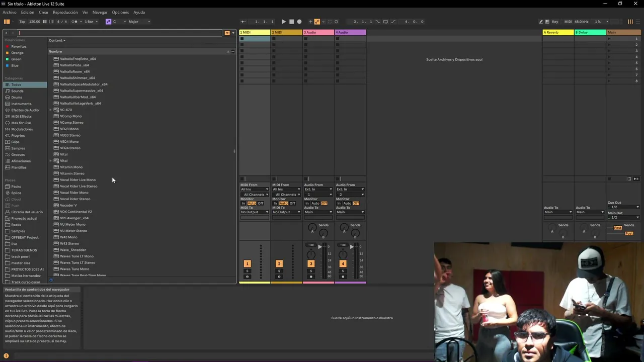Open the Major scale dropdown
The image size is (644, 362).
point(139,22)
